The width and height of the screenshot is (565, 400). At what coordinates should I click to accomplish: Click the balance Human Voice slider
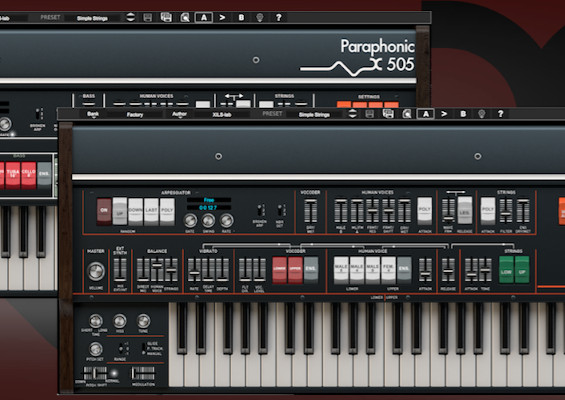pos(157,269)
